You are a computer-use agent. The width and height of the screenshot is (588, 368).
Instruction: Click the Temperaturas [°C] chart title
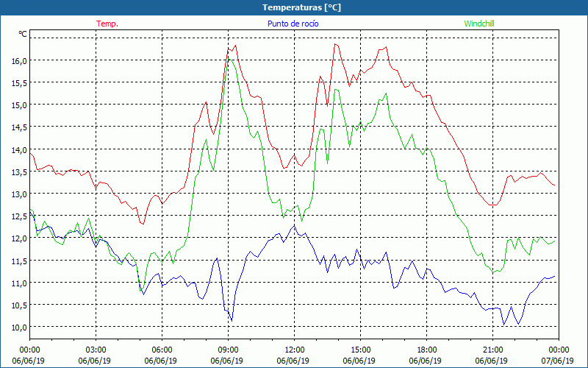pos(301,7)
